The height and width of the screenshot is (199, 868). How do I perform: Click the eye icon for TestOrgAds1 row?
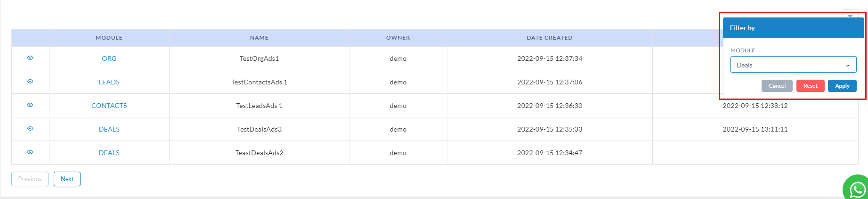(x=30, y=58)
